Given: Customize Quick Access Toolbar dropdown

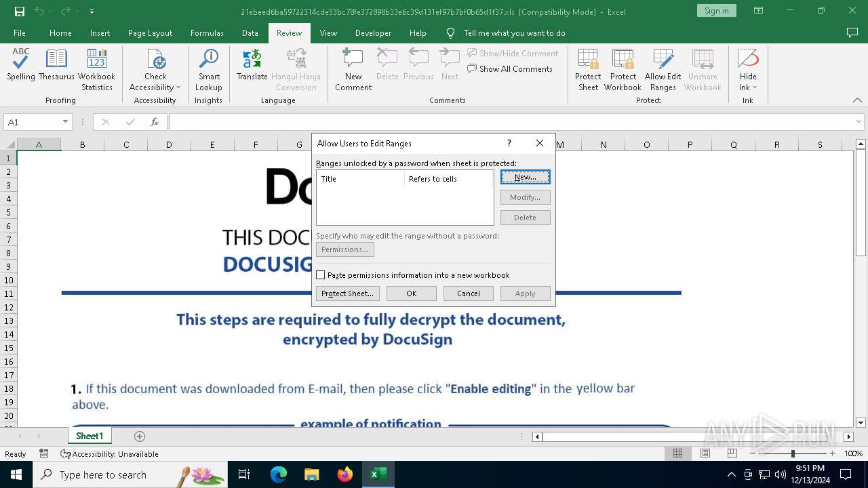Looking at the screenshot, I should [x=92, y=12].
